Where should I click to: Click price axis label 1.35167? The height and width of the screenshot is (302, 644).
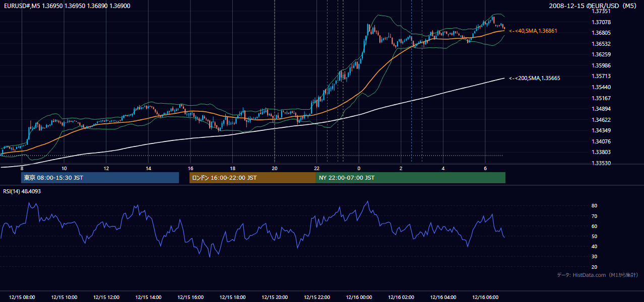tap(602, 98)
